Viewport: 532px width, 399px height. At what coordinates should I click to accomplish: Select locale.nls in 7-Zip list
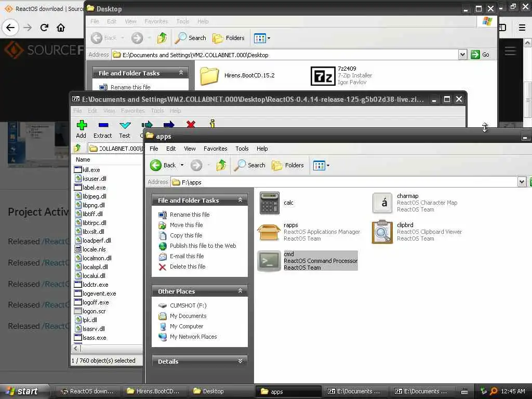(x=94, y=249)
